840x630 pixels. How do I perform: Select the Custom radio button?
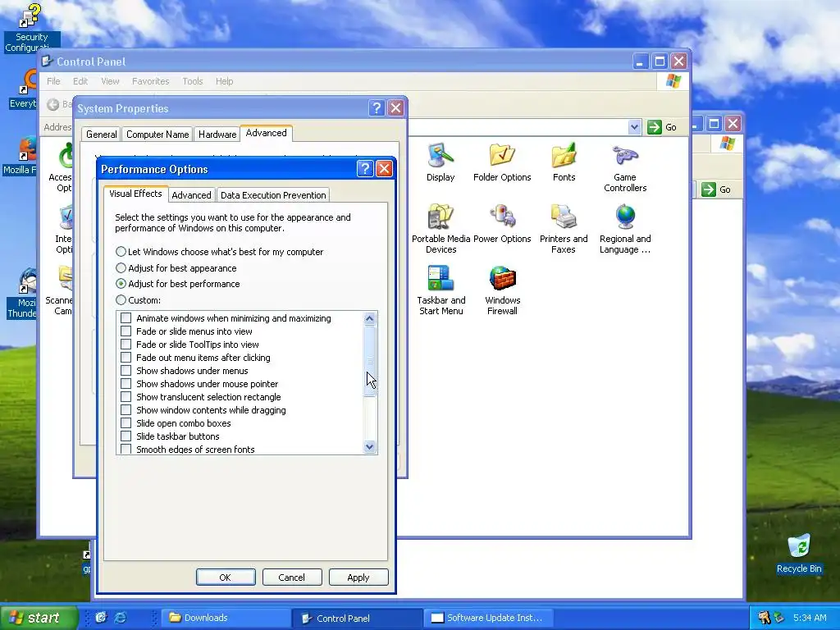pos(138,300)
